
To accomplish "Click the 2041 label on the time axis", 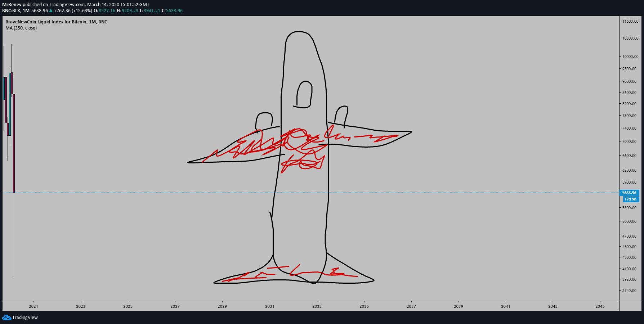I will [x=506, y=306].
